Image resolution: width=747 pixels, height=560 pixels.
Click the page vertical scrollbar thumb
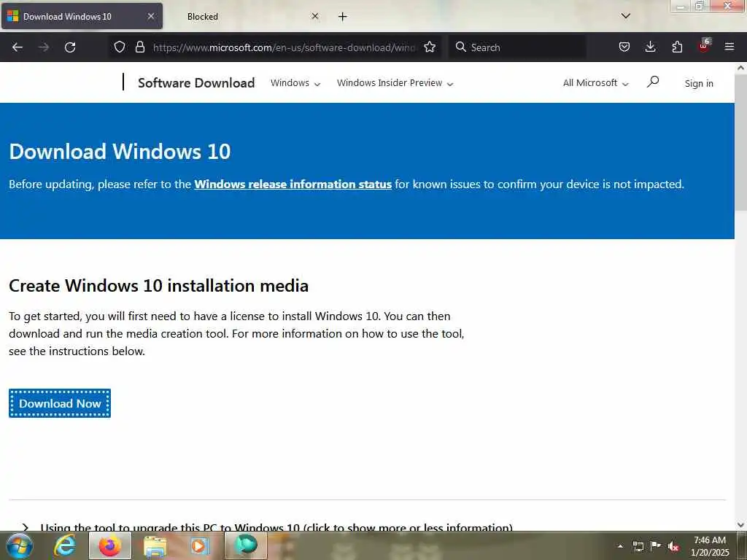point(741,142)
